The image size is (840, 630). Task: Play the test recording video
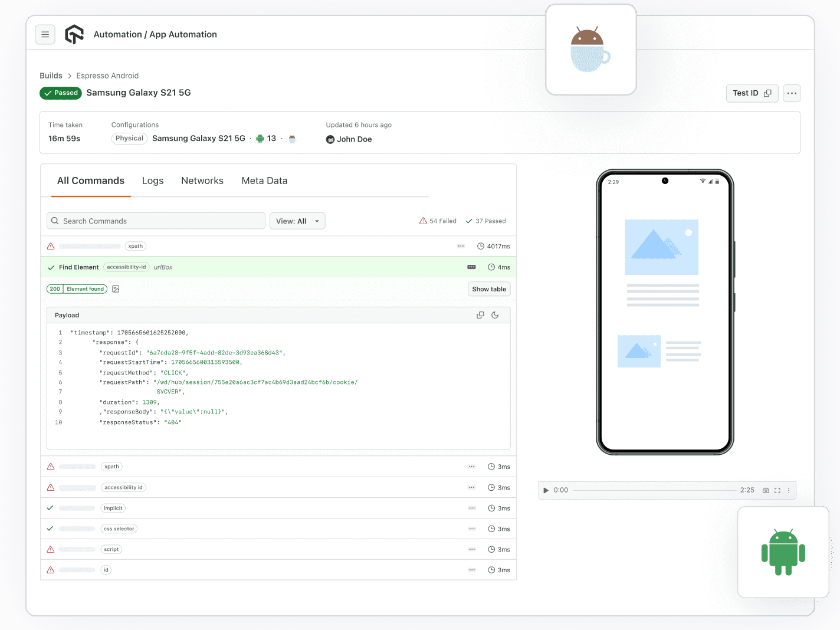pyautogui.click(x=546, y=490)
